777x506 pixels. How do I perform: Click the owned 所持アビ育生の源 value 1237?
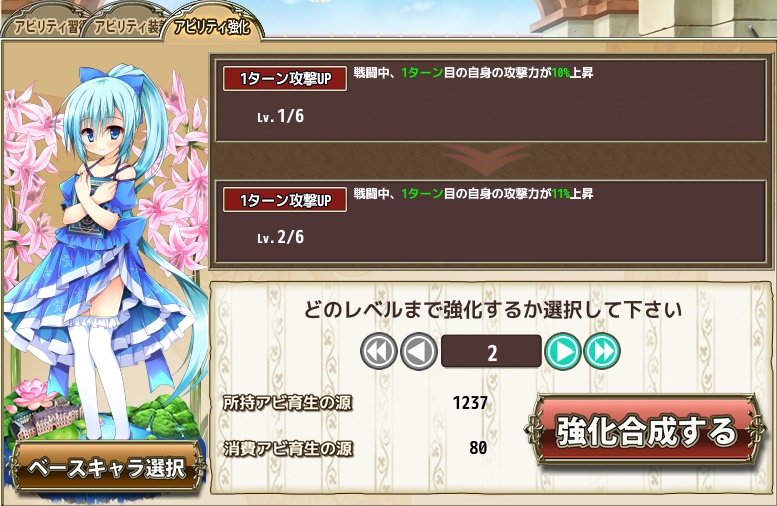tap(470, 402)
